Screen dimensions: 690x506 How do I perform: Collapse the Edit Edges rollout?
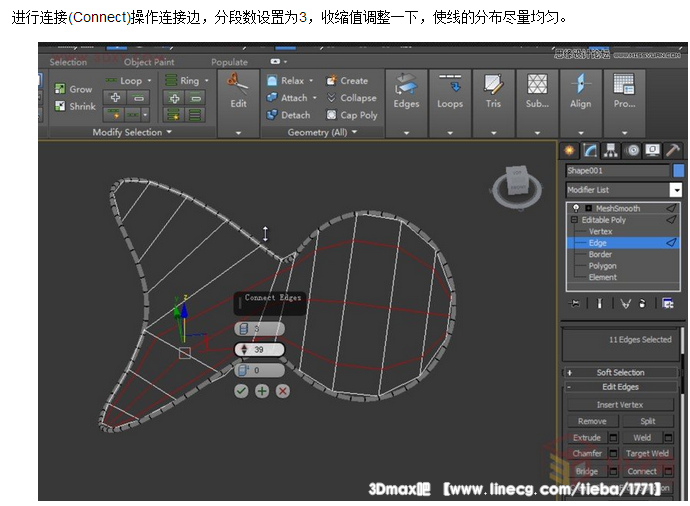(x=620, y=387)
